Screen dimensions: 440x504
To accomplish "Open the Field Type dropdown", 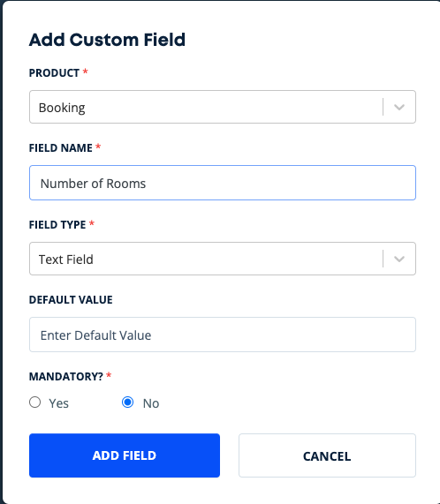I will [223, 259].
